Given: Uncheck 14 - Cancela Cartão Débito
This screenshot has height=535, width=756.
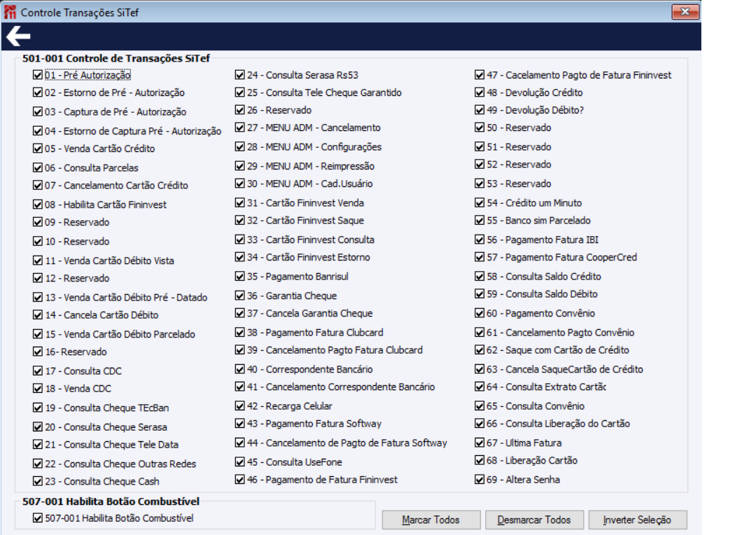Looking at the screenshot, I should 38,314.
